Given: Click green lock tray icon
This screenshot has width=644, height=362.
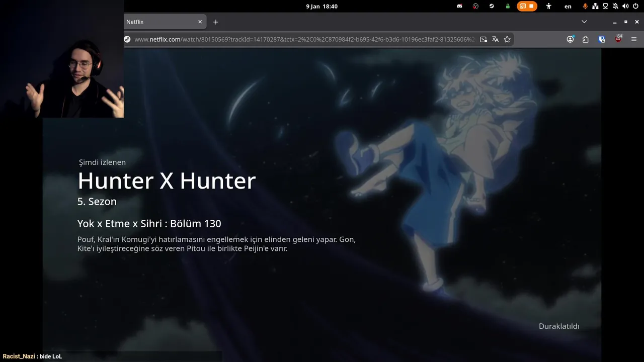Looking at the screenshot, I should click(508, 6).
